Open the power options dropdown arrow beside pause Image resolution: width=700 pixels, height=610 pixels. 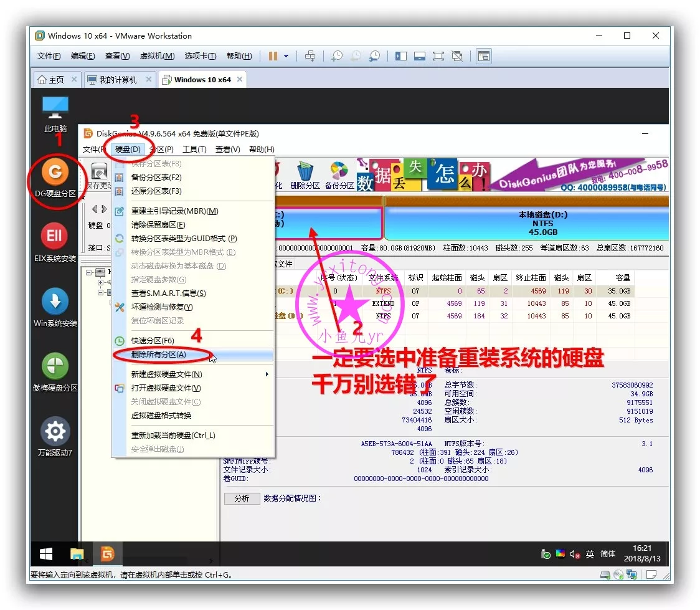pyautogui.click(x=286, y=56)
